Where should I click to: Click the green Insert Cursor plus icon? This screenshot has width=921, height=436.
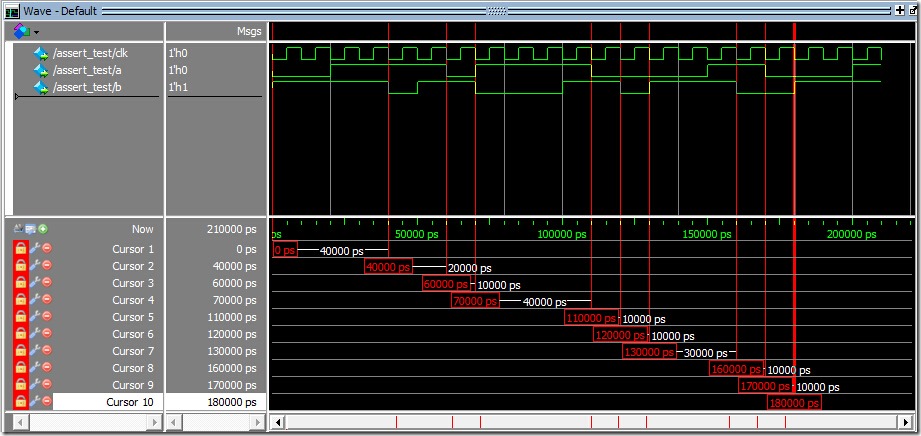(x=43, y=229)
